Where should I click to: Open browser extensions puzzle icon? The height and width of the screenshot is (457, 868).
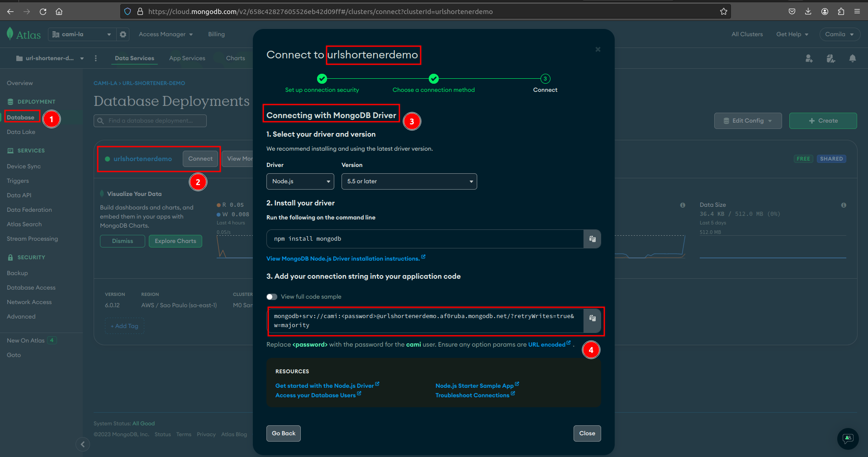click(x=841, y=11)
